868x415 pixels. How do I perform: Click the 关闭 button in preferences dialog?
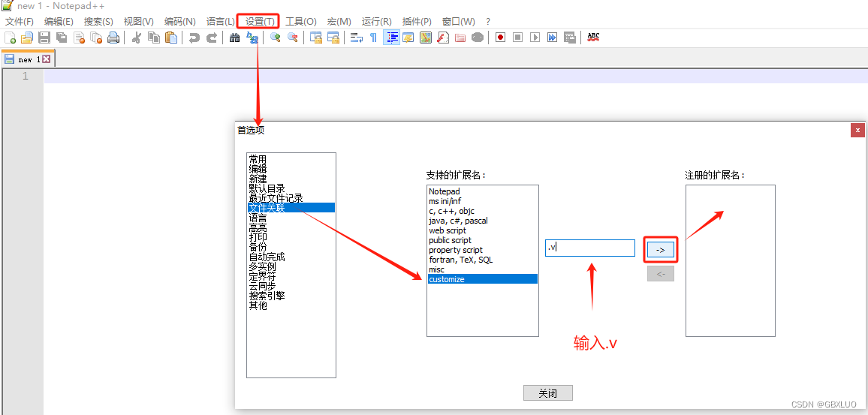547,393
